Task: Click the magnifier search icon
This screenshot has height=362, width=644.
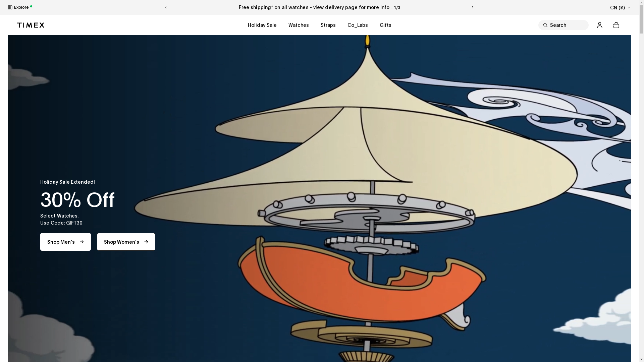Action: pos(545,25)
